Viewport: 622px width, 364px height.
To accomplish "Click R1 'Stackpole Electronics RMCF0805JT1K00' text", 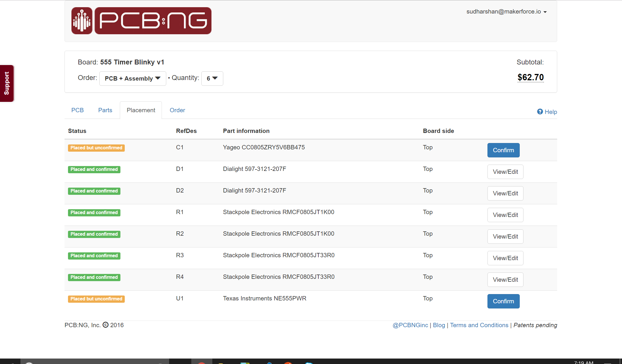I will click(x=279, y=212).
